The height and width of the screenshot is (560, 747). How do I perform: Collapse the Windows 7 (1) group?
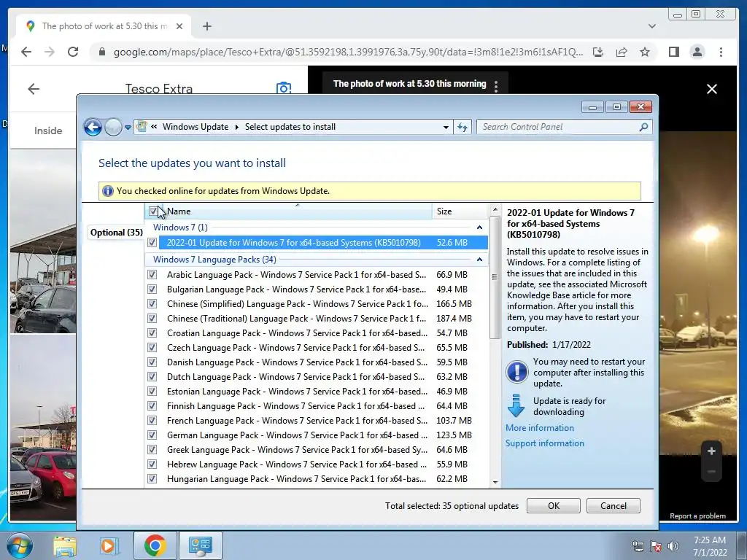coord(479,227)
